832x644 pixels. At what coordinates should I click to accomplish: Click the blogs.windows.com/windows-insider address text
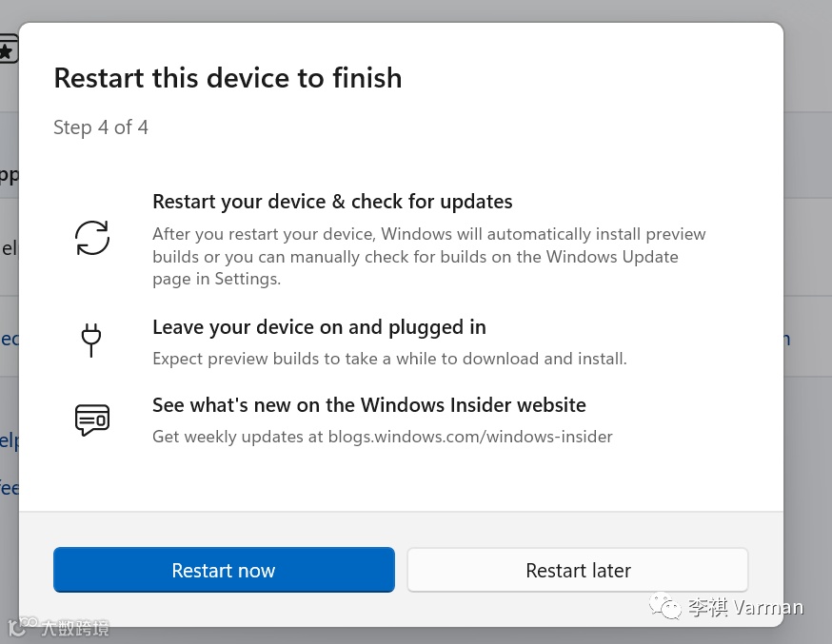pyautogui.click(x=470, y=437)
